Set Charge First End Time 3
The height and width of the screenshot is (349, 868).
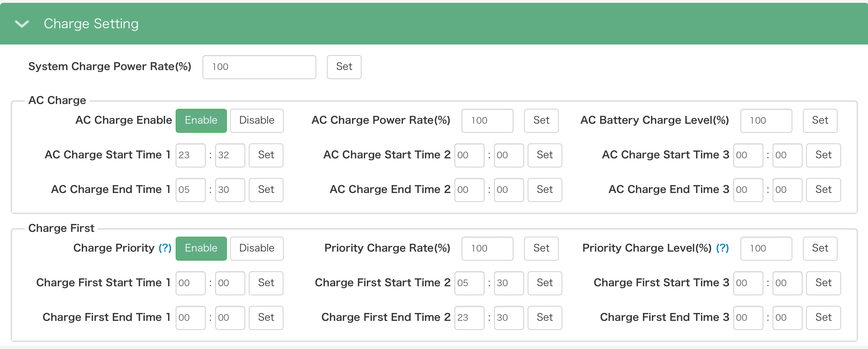coord(823,318)
